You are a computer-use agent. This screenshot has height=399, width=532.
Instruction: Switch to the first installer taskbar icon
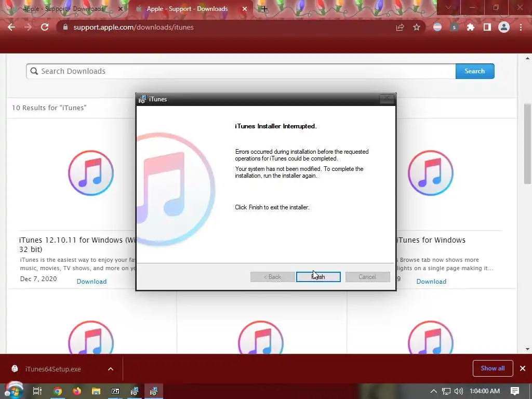click(x=135, y=391)
